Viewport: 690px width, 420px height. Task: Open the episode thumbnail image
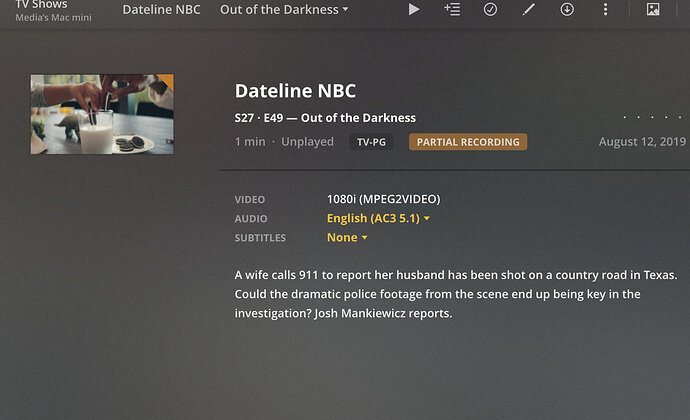coord(102,114)
